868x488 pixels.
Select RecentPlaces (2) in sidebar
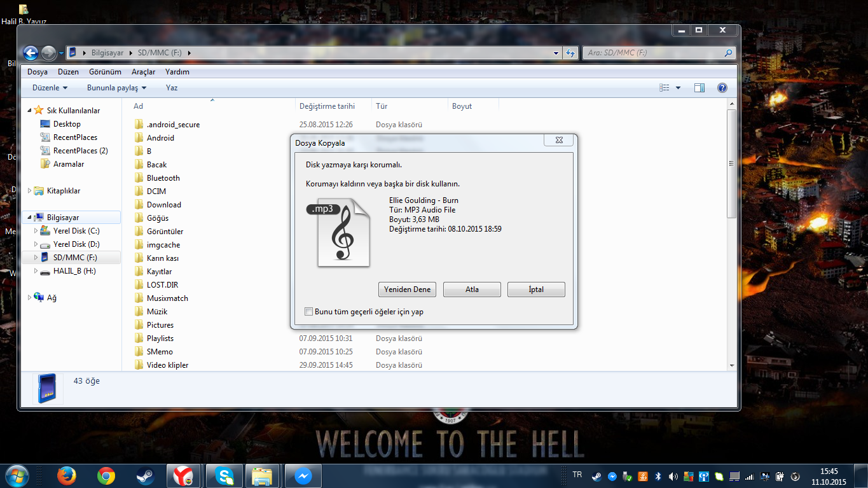pos(74,151)
